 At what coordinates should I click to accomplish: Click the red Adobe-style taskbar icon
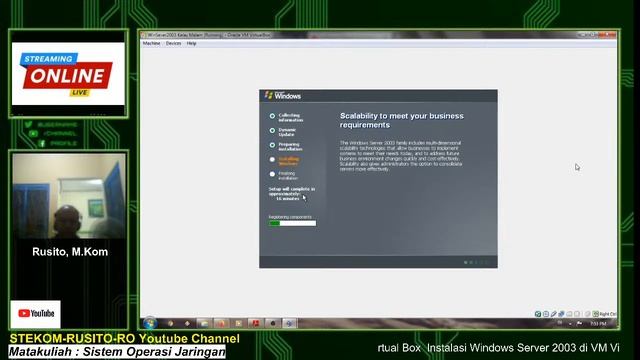coord(256,324)
